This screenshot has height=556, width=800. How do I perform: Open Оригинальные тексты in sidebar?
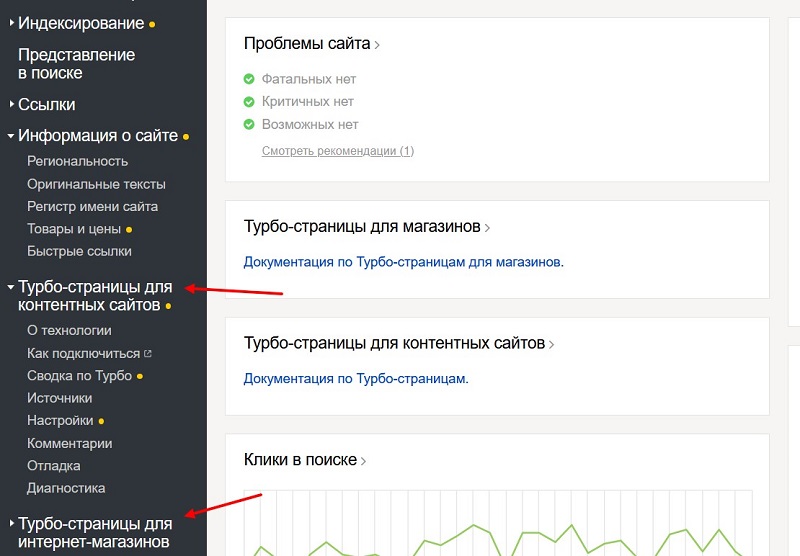pyautogui.click(x=96, y=184)
